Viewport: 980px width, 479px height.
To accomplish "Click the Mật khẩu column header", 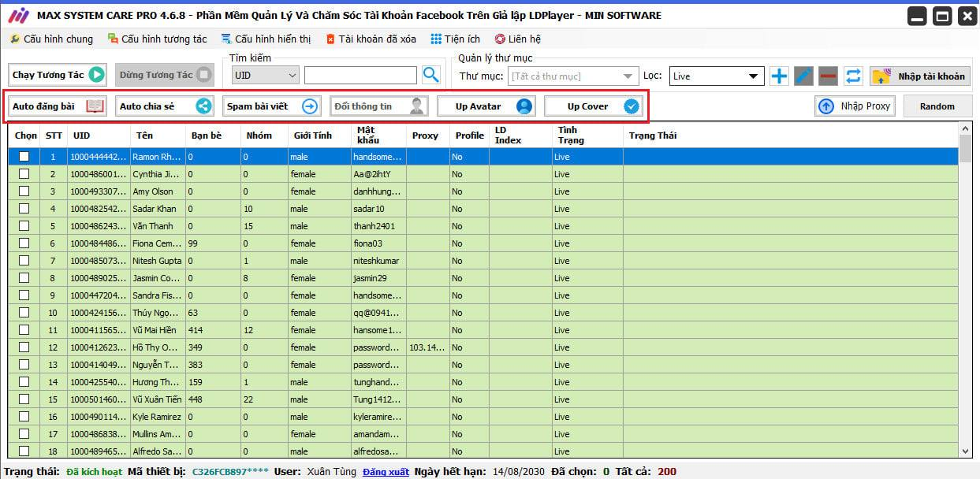I will click(x=378, y=136).
